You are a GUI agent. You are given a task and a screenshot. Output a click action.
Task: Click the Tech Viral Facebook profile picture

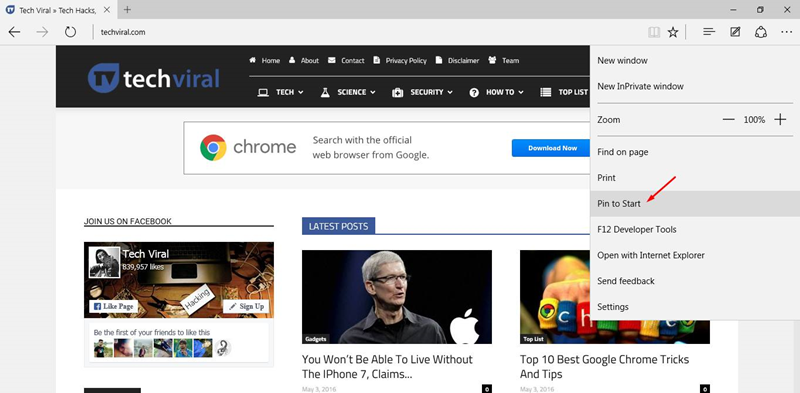[105, 262]
